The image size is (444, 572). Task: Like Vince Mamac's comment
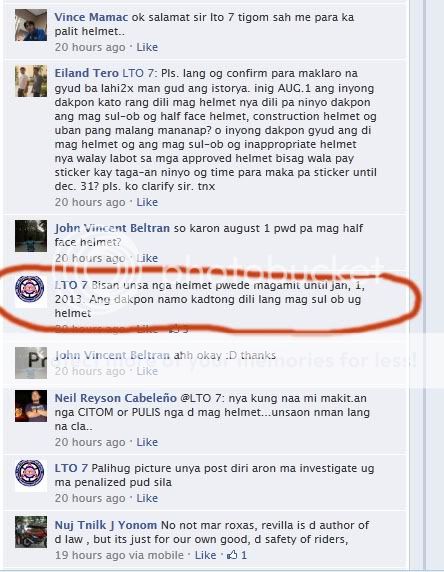[x=147, y=47]
